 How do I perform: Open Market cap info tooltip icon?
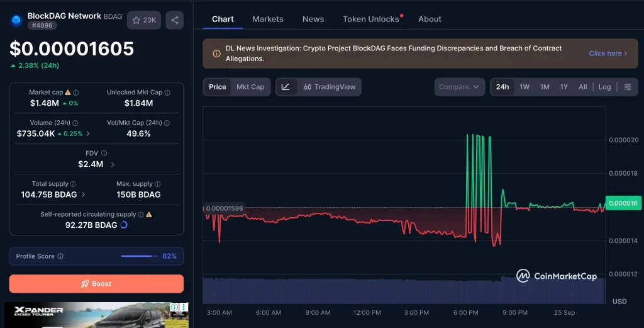(76, 93)
